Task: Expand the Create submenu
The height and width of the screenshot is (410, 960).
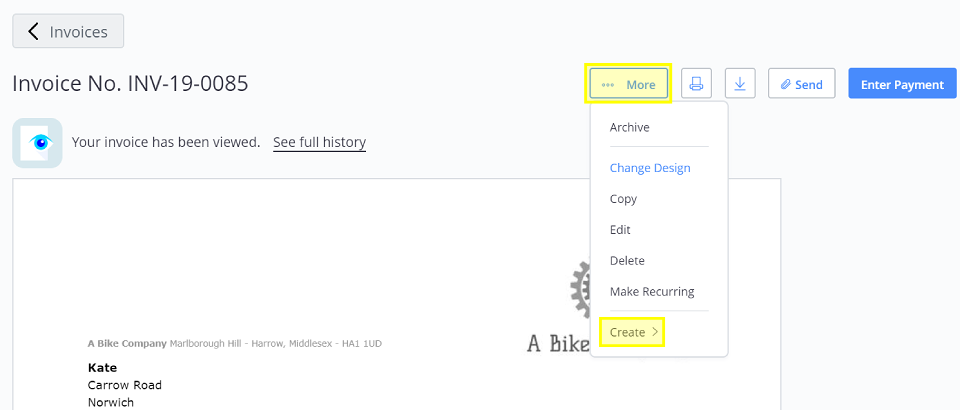Action: [x=632, y=332]
